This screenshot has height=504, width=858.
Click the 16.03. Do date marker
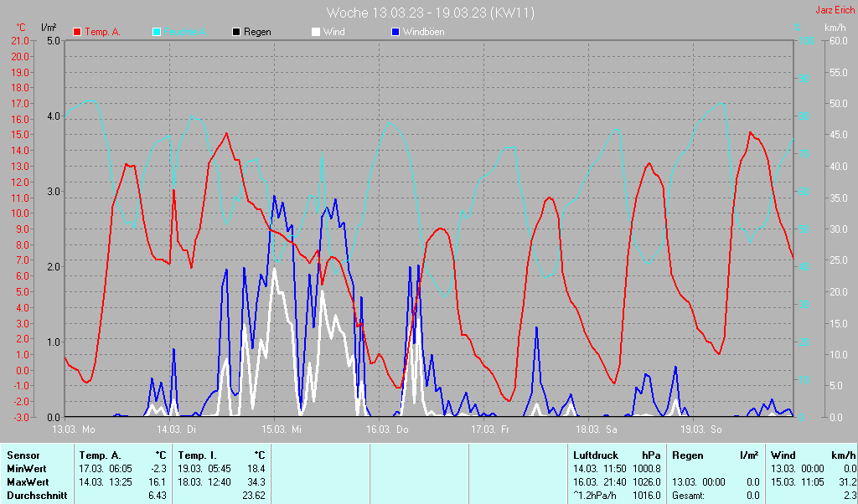click(388, 429)
